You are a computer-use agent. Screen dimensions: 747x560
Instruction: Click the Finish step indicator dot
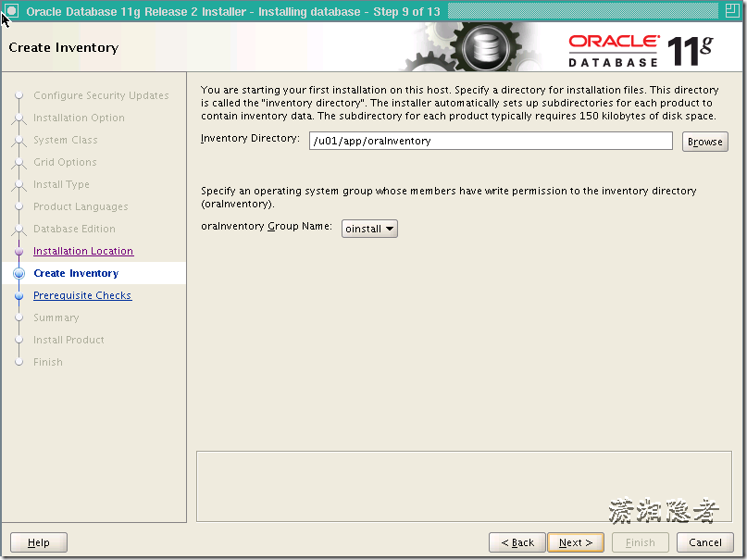20,362
